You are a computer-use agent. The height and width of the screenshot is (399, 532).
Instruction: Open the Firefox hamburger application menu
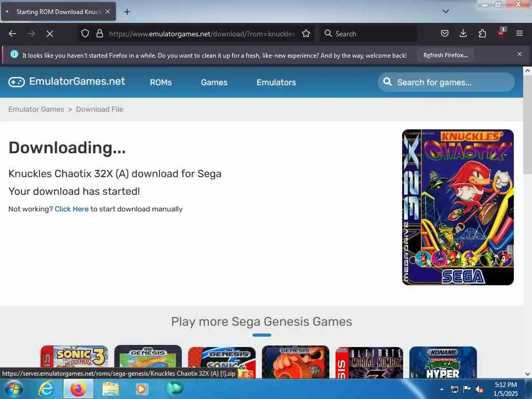point(520,33)
